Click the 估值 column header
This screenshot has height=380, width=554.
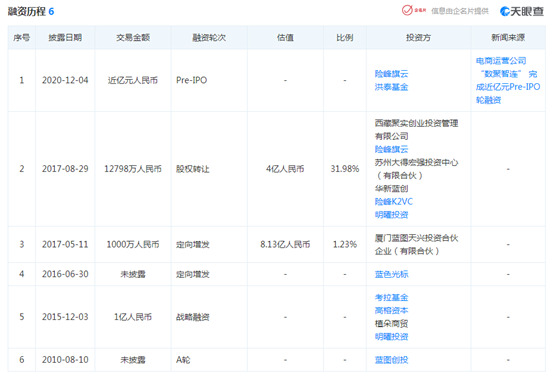click(285, 37)
